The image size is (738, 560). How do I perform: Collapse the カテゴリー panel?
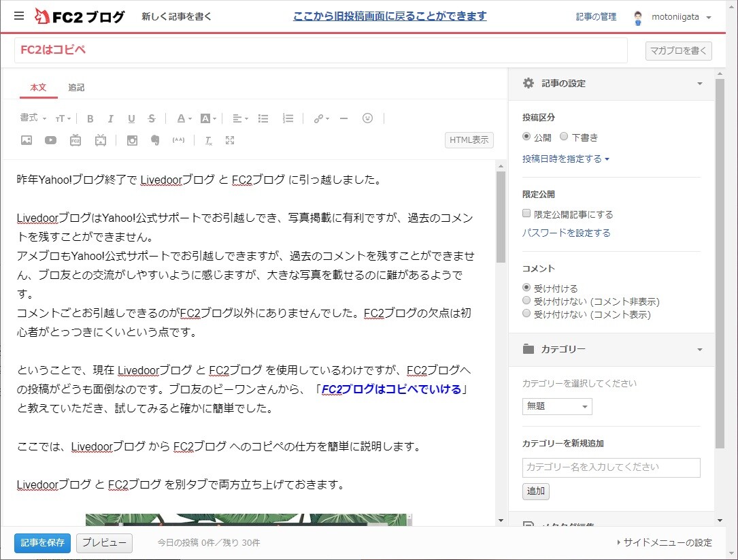pyautogui.click(x=699, y=350)
